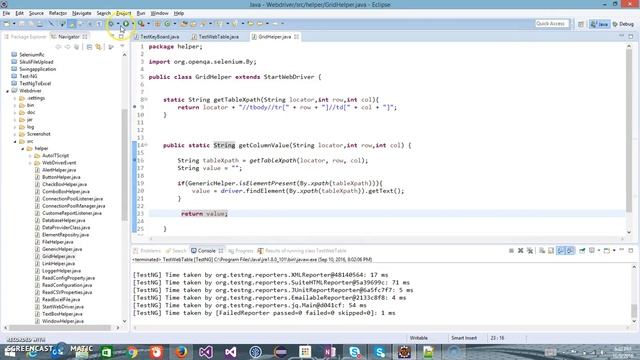
Task: Select the Problems view tab
Action: click(147, 251)
